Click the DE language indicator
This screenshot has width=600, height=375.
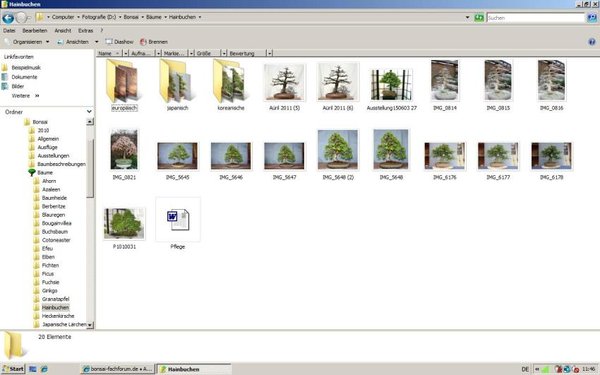525,369
